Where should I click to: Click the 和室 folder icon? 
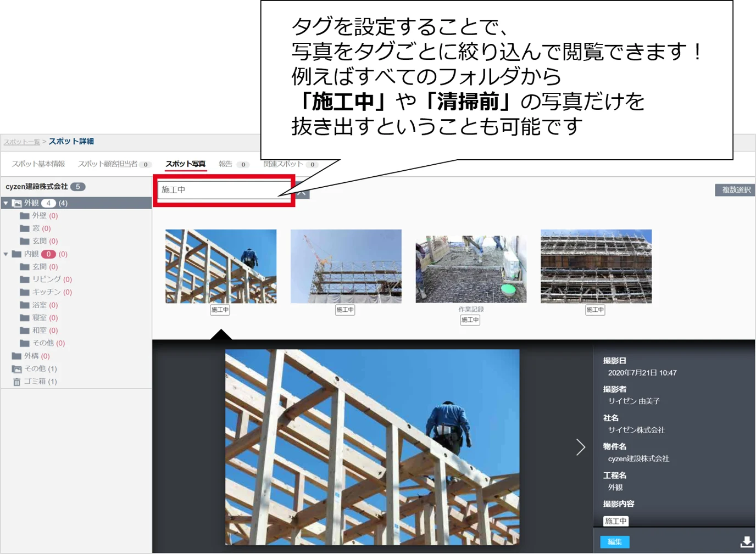25,331
